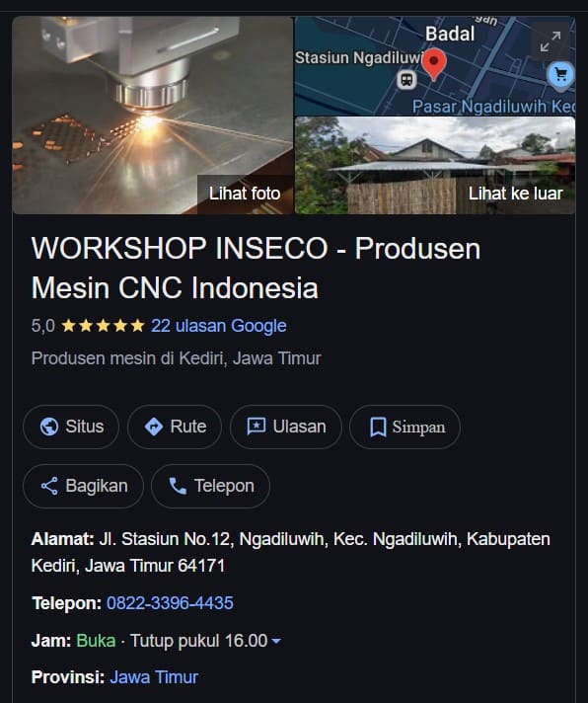Click the red location pin on map
Screen dimensions: 588x703
(433, 64)
